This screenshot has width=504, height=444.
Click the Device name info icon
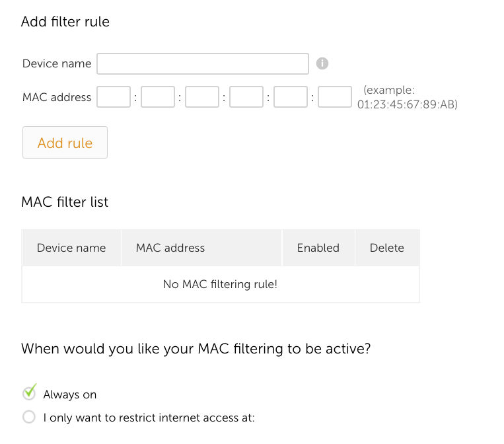coord(322,63)
